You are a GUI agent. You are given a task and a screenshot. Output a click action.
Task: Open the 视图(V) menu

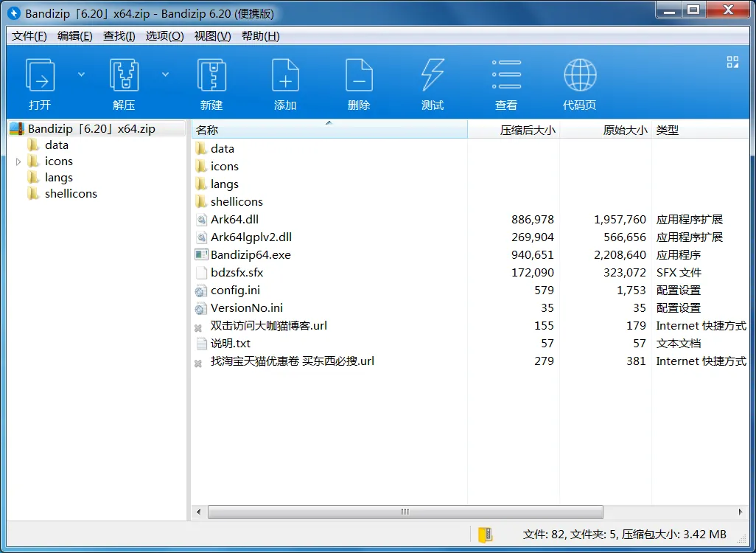pos(212,36)
